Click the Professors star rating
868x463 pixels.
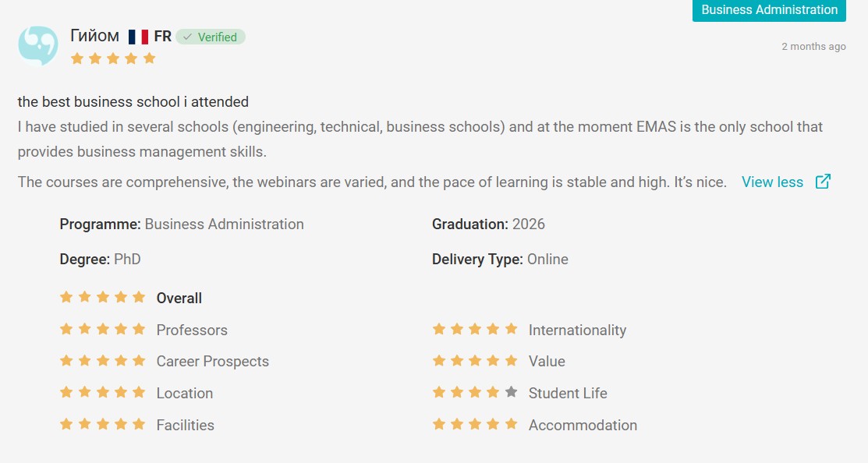coord(102,329)
